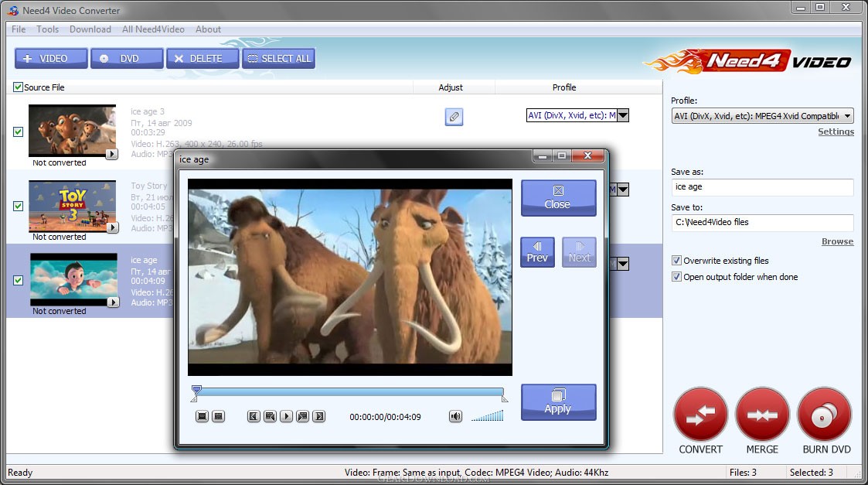Click the Save to path field
868x485 pixels.
point(762,222)
